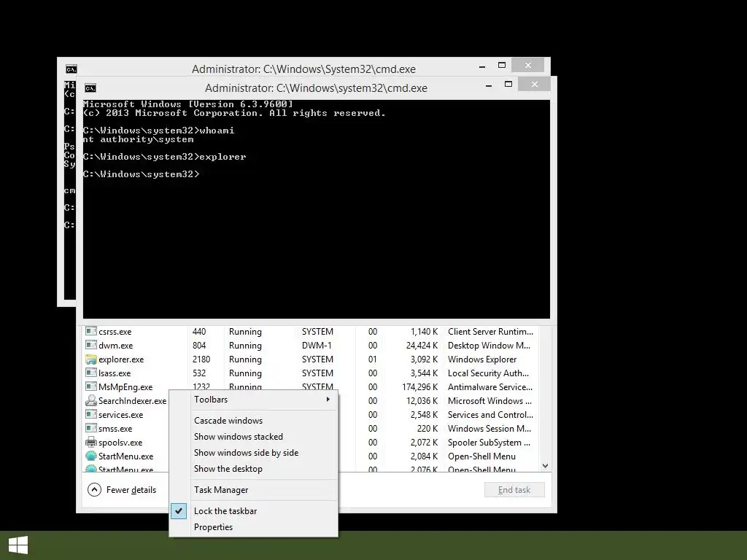
Task: Click Running status of csrss.exe
Action: click(x=245, y=332)
